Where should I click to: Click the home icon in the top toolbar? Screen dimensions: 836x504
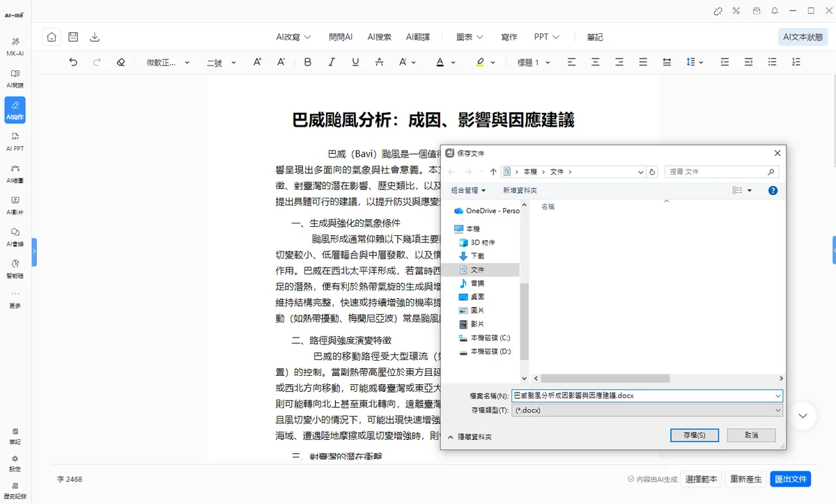point(52,38)
